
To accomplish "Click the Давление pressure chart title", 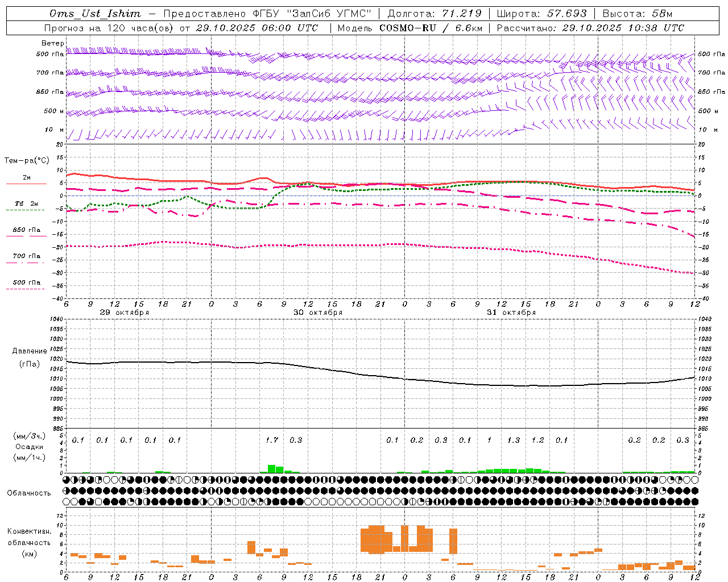I will (x=30, y=351).
